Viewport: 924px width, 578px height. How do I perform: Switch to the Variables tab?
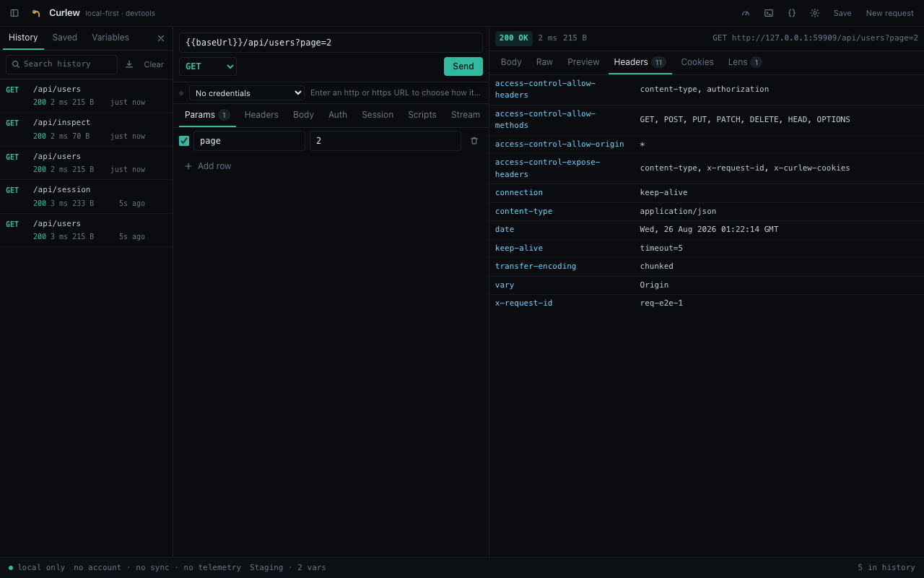coord(110,38)
